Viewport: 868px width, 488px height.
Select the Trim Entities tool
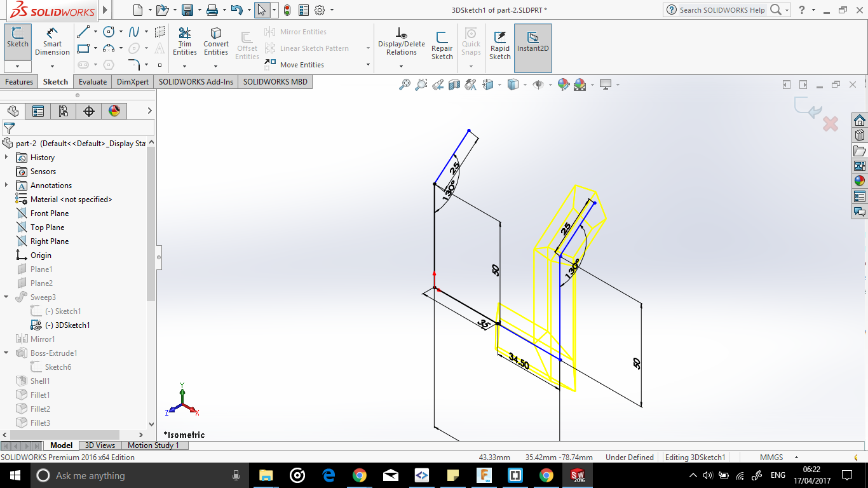(x=185, y=42)
